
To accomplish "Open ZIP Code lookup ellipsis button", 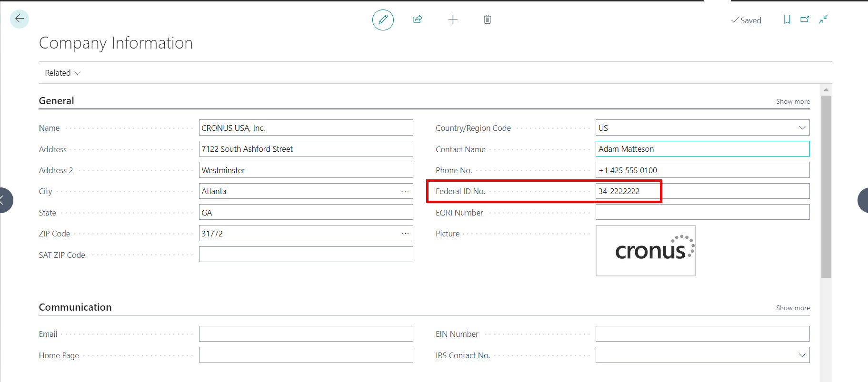I will 405,234.
